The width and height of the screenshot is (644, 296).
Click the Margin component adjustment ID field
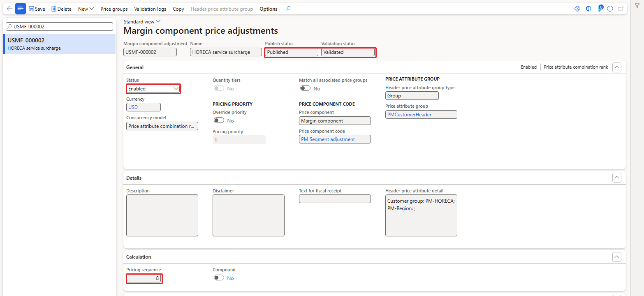[x=150, y=52]
